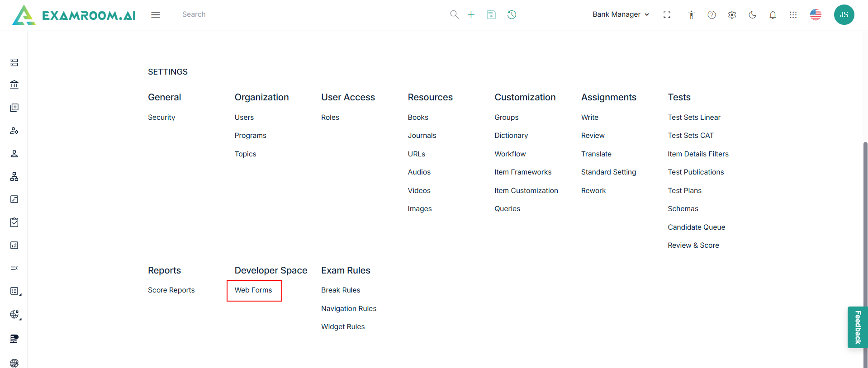Click the hamburger menu icon
This screenshot has width=868, height=368.
pos(156,15)
